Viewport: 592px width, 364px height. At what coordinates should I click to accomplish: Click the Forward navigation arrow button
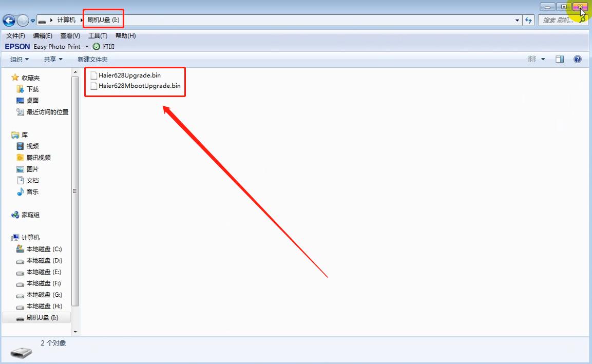[x=23, y=21]
